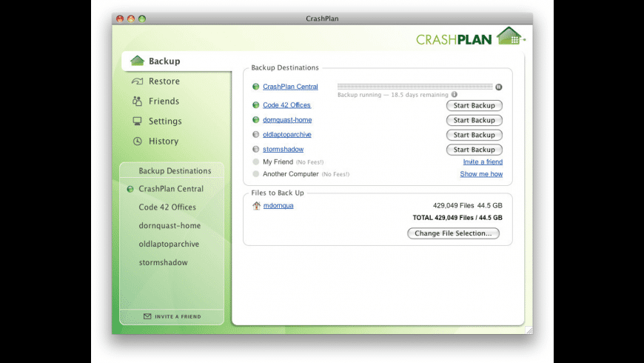Viewport: 644px width, 363px height.
Task: Click the Settings monitor icon
Action: 137,121
